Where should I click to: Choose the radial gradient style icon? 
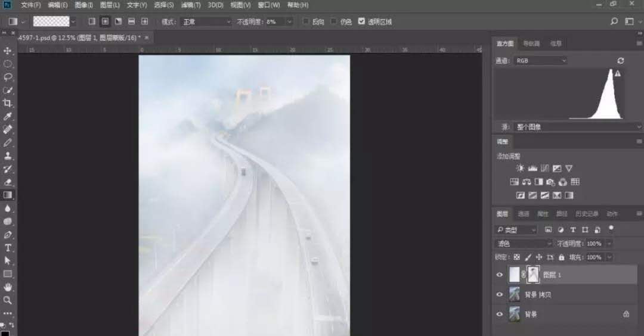tap(105, 21)
